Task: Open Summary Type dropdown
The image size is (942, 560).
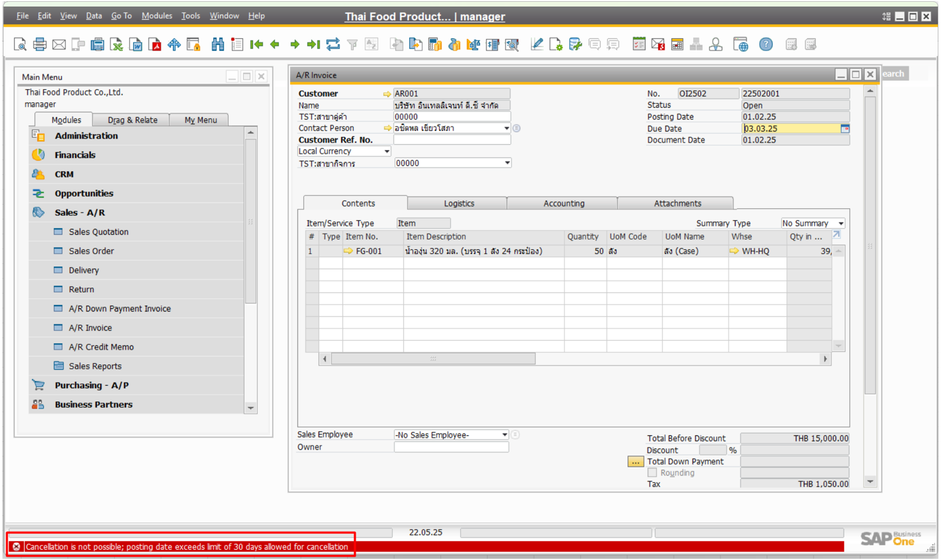Action: [840, 223]
